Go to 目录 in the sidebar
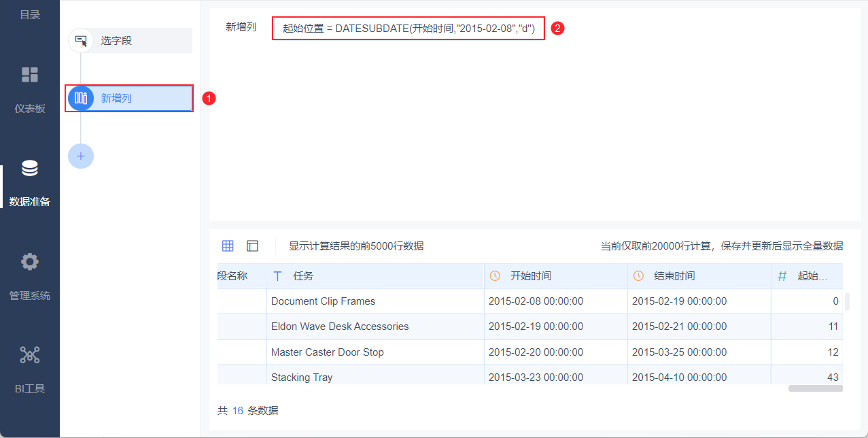 (x=30, y=14)
